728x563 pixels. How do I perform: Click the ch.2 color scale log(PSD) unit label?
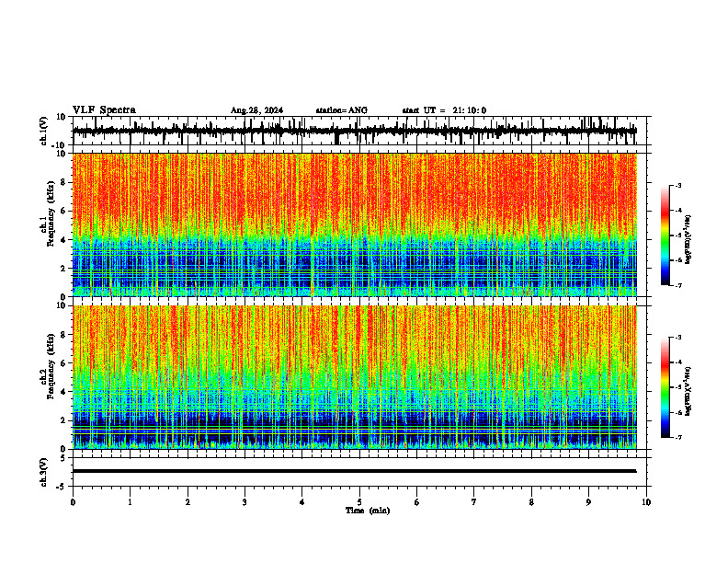[x=688, y=391]
